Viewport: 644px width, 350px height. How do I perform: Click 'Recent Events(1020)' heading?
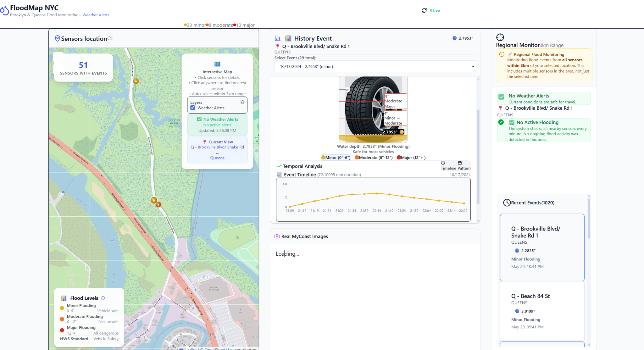click(x=533, y=203)
